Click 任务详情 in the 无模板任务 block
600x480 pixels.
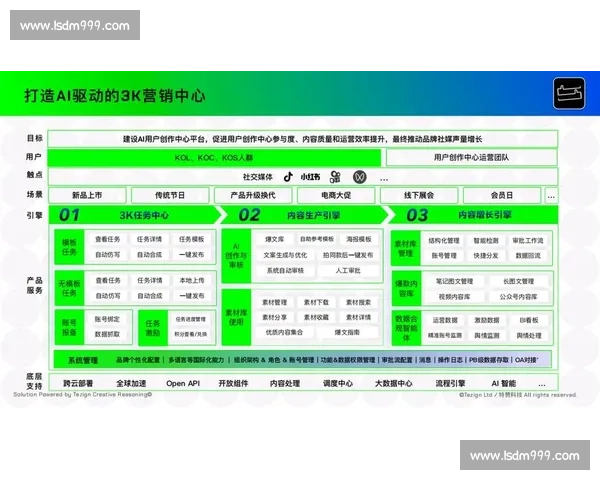(150, 281)
